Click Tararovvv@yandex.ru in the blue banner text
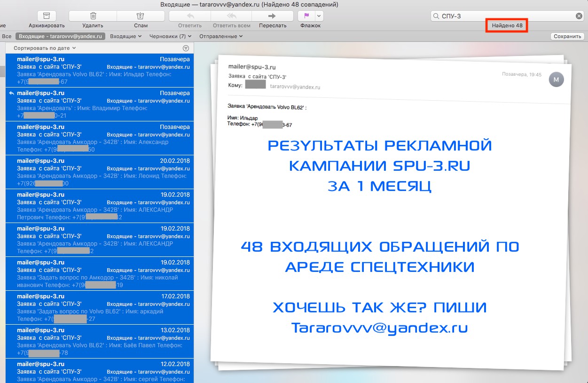This screenshot has height=383, width=588. (379, 327)
